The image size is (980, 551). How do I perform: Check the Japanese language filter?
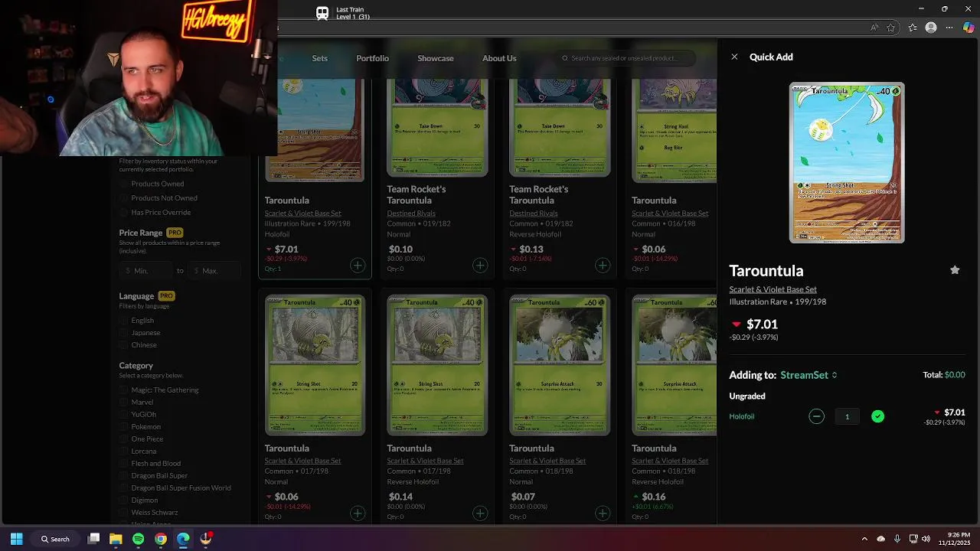(x=123, y=333)
